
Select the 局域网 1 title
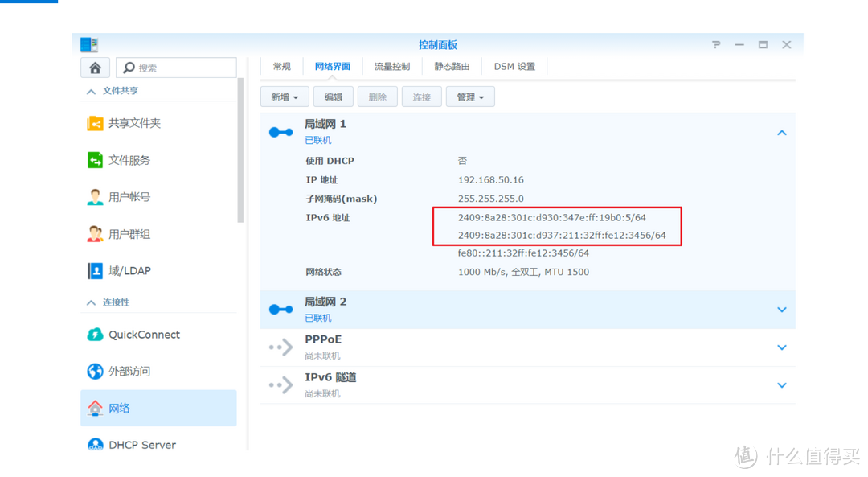click(325, 124)
